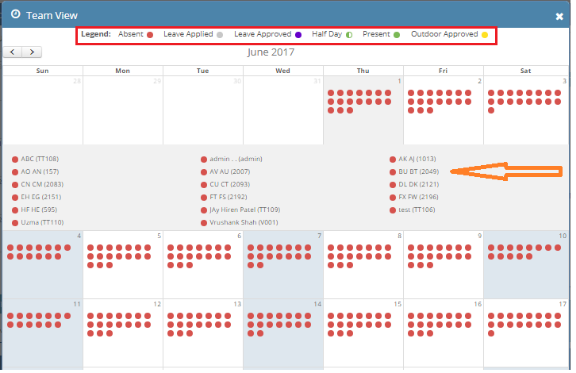Select employee JAy Hiren Patel (TT109)
This screenshot has height=373, width=576.
coord(245,209)
